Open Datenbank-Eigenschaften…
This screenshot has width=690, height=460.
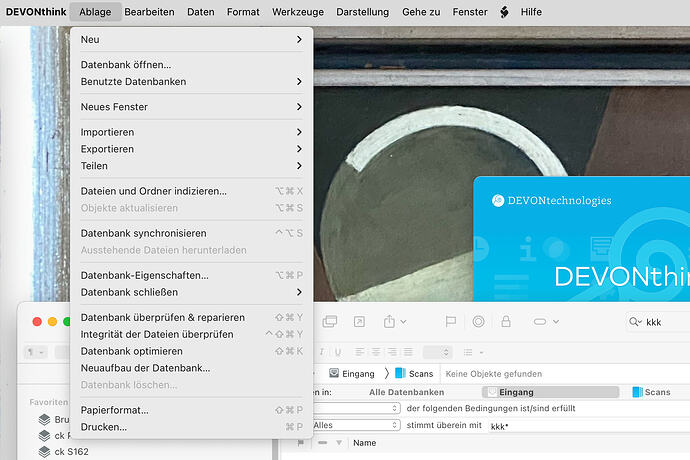pos(191,276)
